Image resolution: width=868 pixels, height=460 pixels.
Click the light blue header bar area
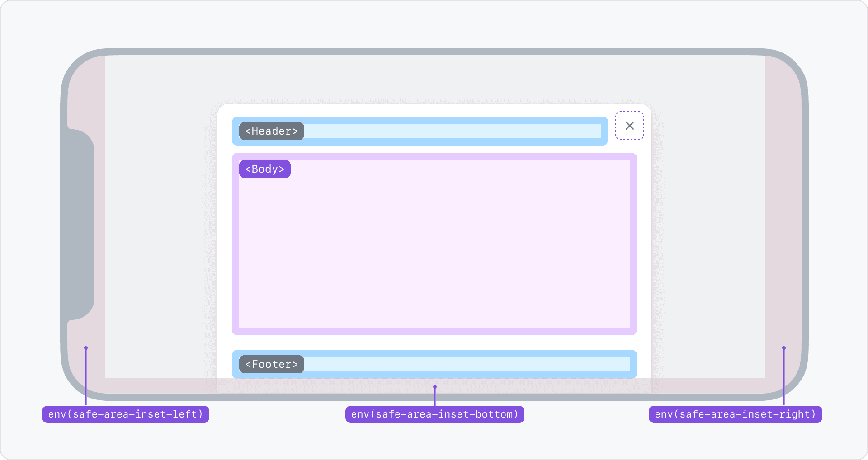[x=452, y=131]
